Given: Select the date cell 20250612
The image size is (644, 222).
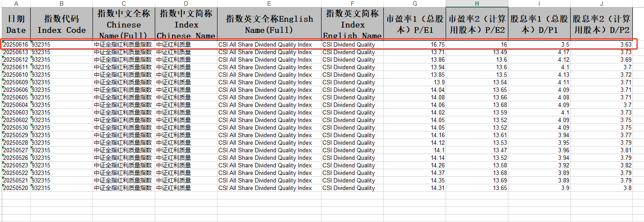Looking at the screenshot, I should 16,59.
